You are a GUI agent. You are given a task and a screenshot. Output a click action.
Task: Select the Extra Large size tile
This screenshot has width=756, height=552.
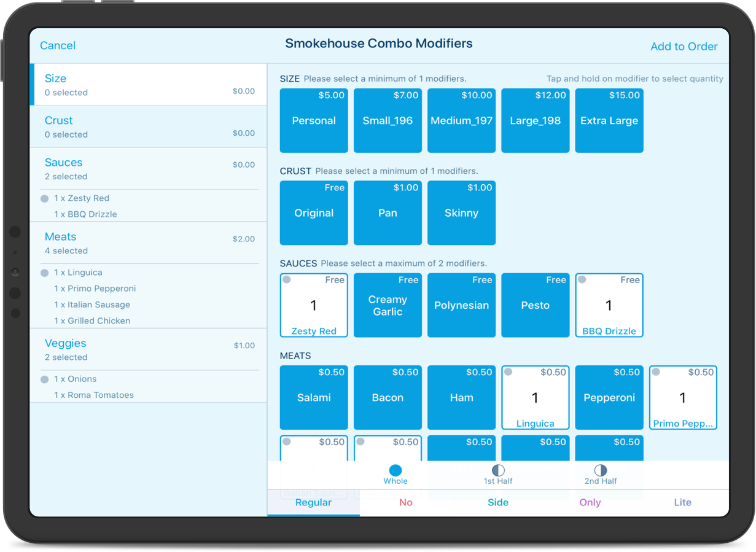609,120
